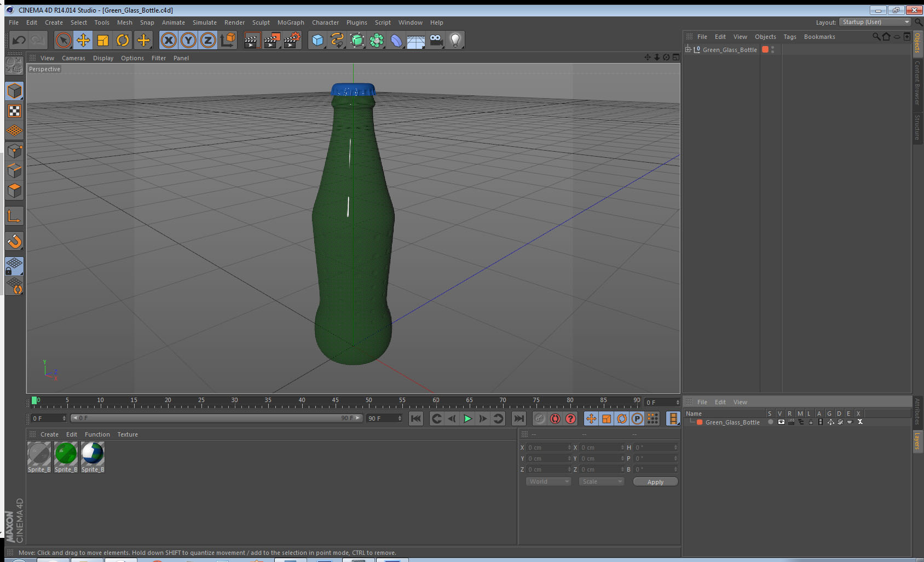Open the Structure side tab

click(917, 128)
